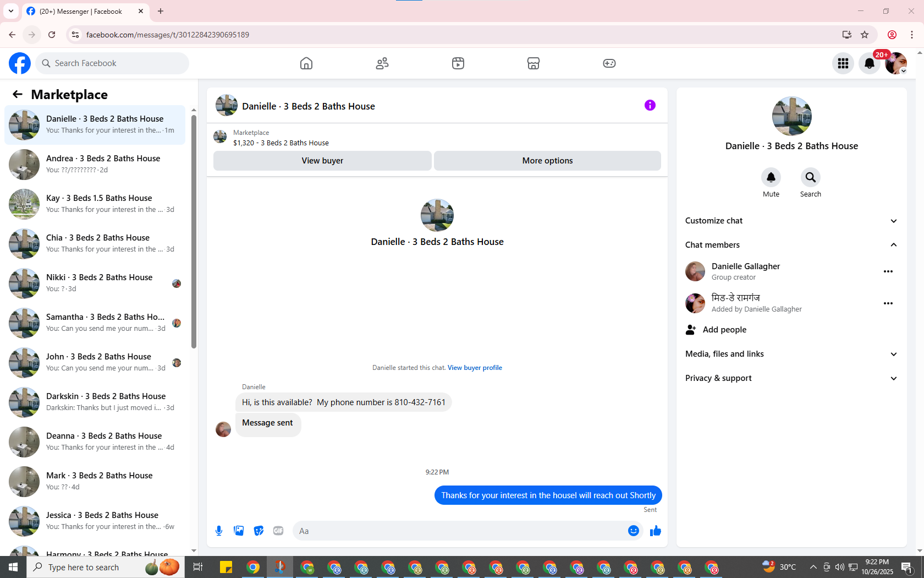Open the Windows Start menu
Viewport: 924px width, 578px height.
pos(13,567)
